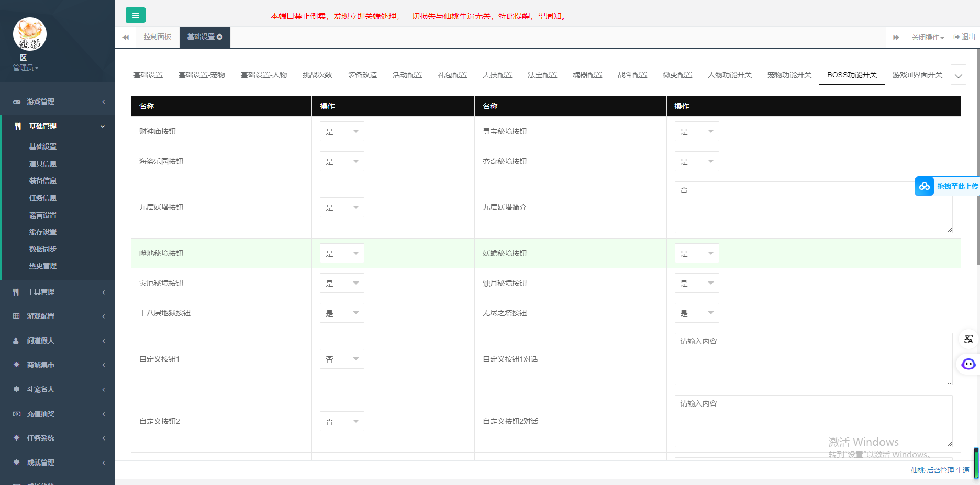The height and width of the screenshot is (485, 980).
Task: Open the 灾厄秘境按钮 dropdown
Action: tap(342, 283)
